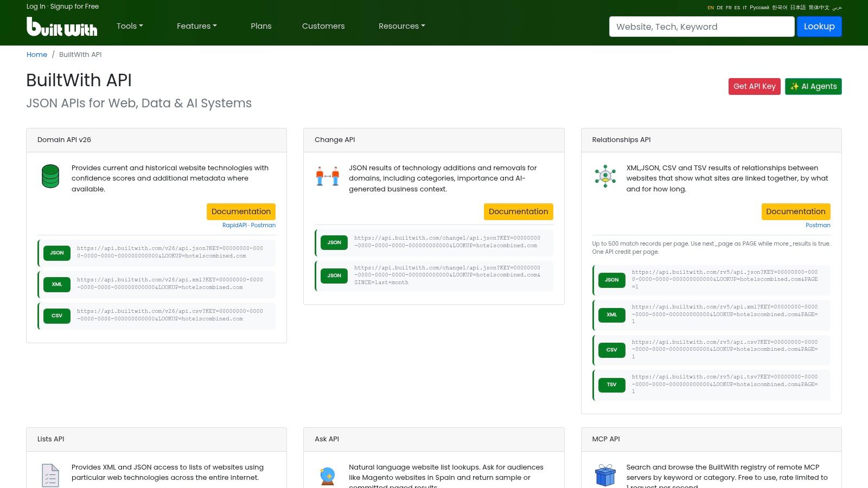Click the green database icon for Domain API

[50, 176]
